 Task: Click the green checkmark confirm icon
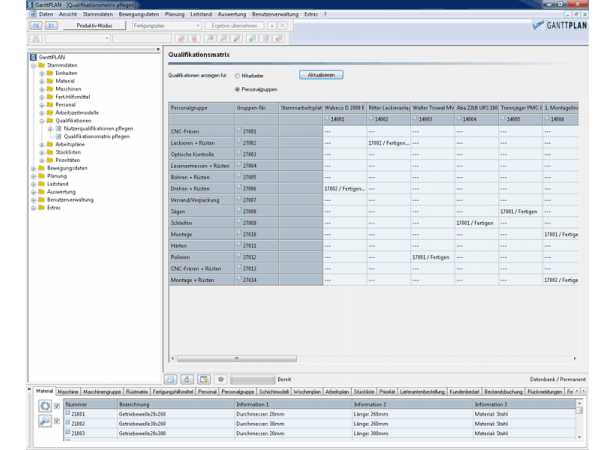point(223,38)
